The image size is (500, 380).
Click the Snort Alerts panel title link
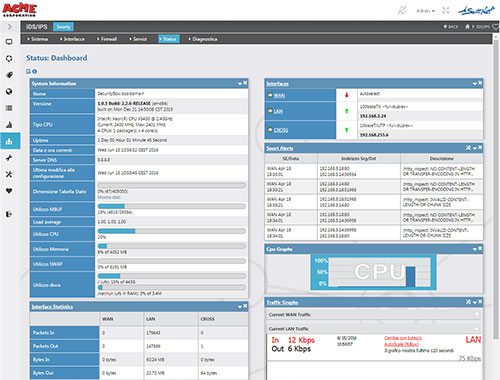tap(280, 148)
